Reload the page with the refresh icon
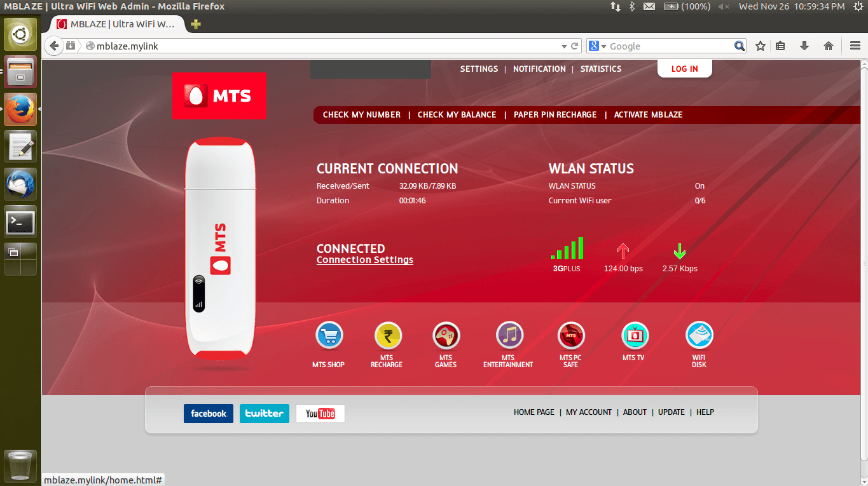The width and height of the screenshot is (868, 486). click(x=575, y=46)
